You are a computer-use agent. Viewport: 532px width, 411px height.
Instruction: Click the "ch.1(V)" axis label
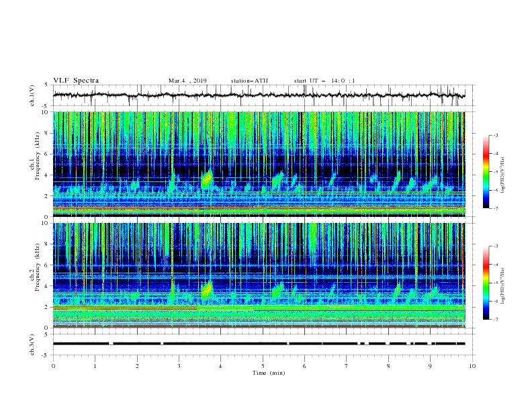pyautogui.click(x=32, y=95)
